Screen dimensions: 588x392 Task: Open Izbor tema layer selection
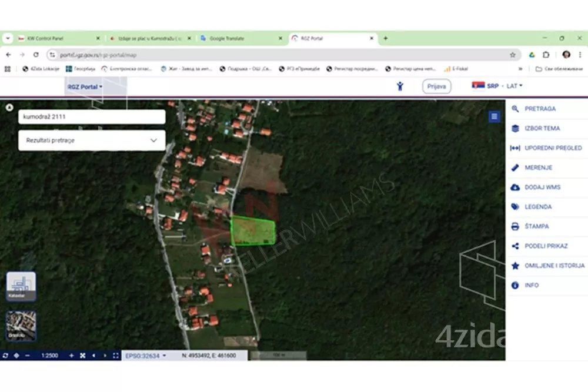click(x=542, y=128)
